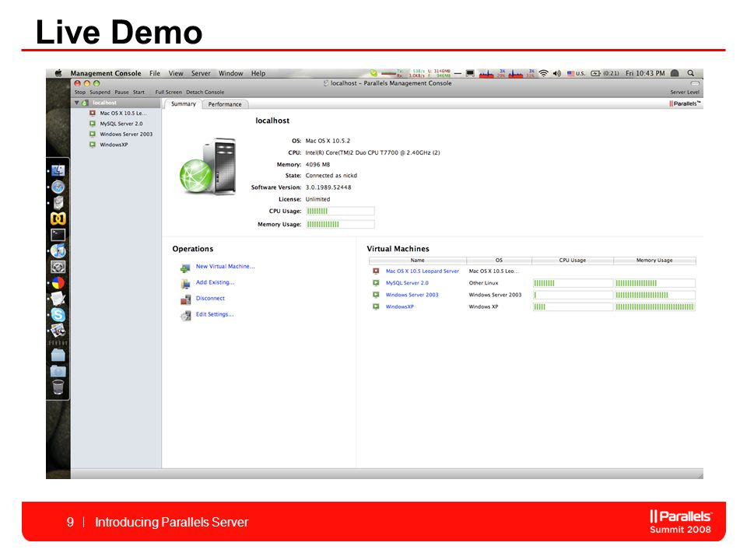Open Skype from the dock
This screenshot has height=560, width=747.
point(58,315)
